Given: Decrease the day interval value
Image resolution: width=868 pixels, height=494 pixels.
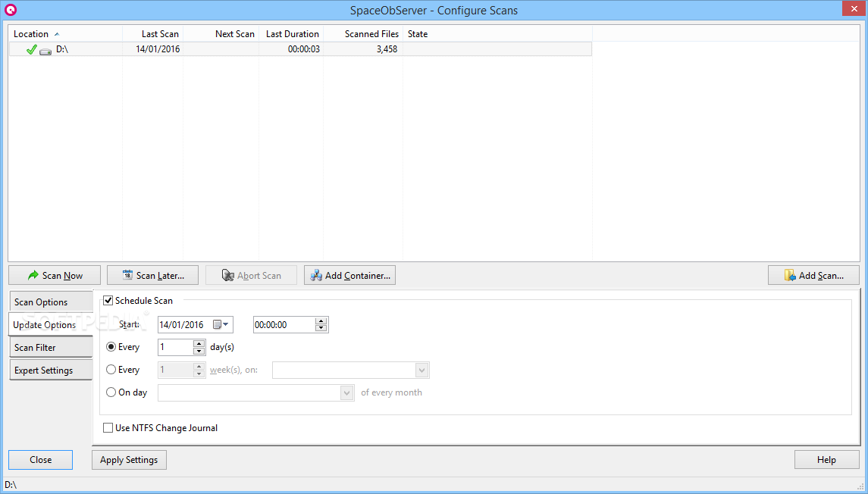Looking at the screenshot, I should tap(199, 351).
